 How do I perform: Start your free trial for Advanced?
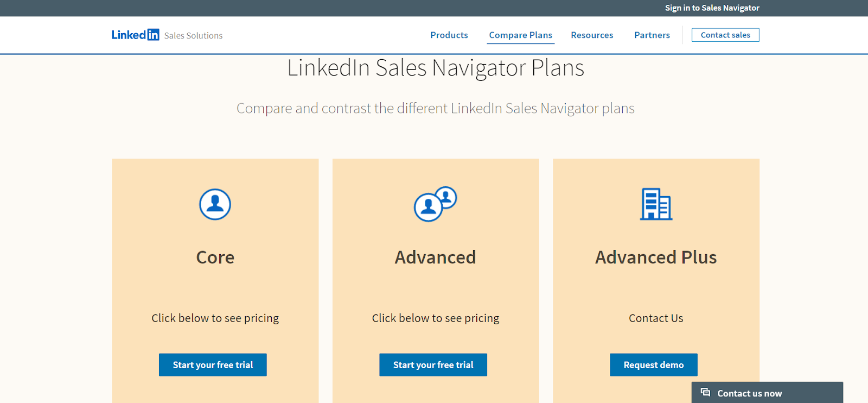point(433,365)
